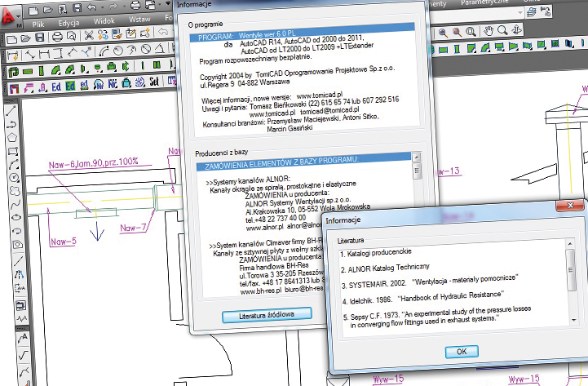Click the Plot printer icon in the quick access toolbar
Viewport: 588px width, 386px height.
pos(135,5)
